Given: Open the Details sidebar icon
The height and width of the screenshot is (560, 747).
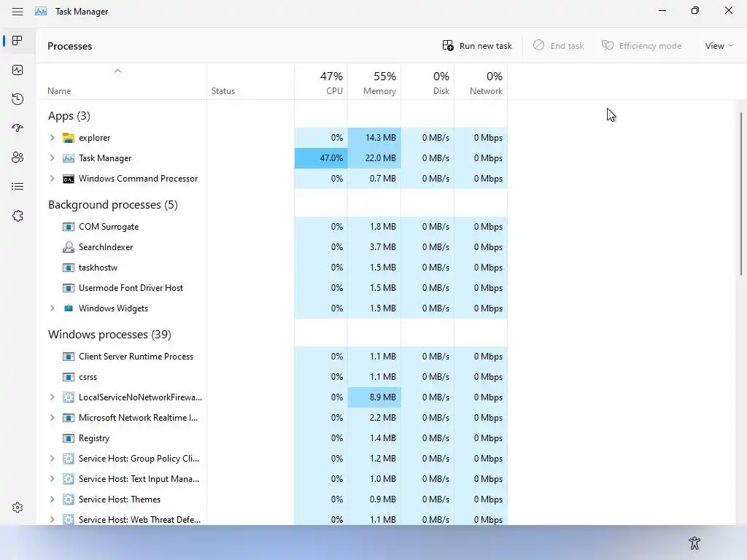Looking at the screenshot, I should tap(18, 186).
